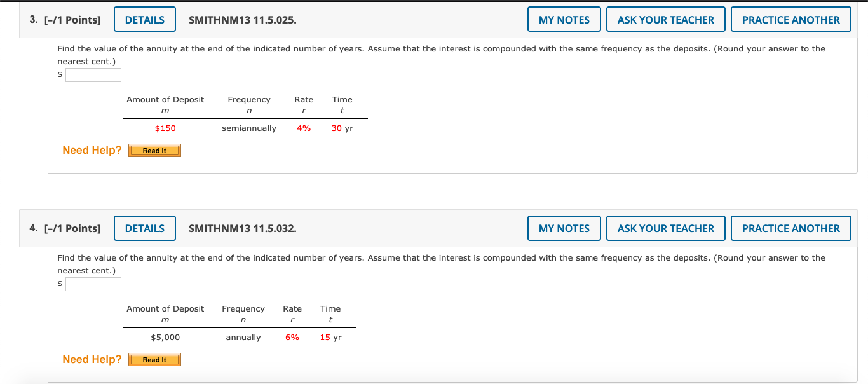Click Frequency column header in question 3 table
Viewport: 868px width, 384px height.
pyautogui.click(x=249, y=100)
